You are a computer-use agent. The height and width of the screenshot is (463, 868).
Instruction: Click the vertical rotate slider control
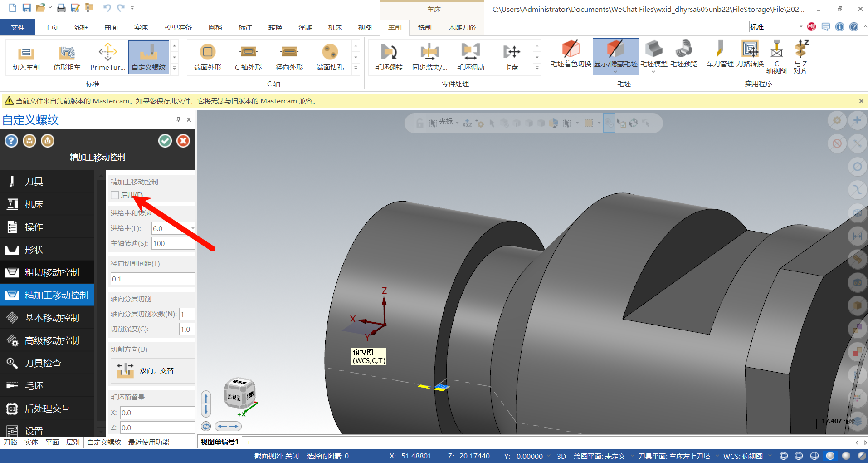click(x=206, y=404)
